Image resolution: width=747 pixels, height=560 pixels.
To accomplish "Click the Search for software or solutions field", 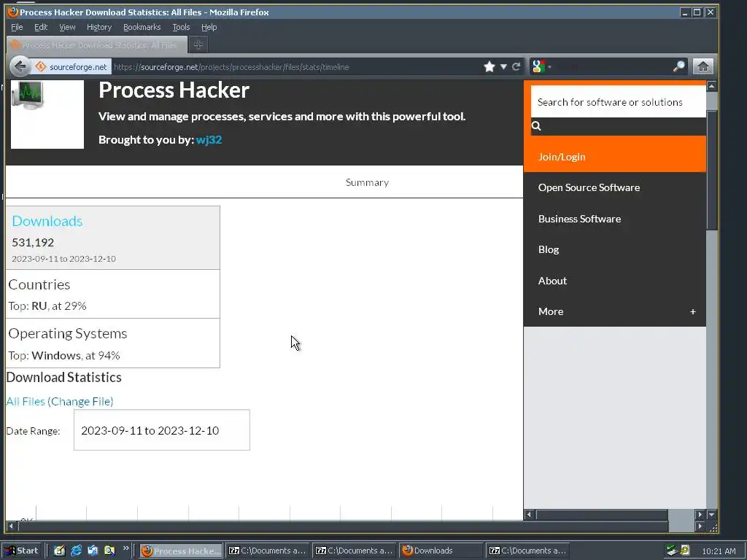I will tap(619, 102).
